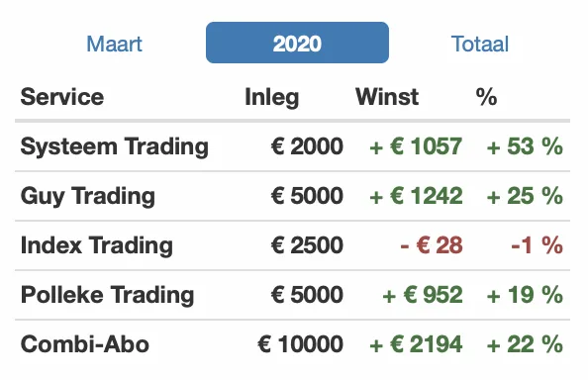Image resolution: width=588 pixels, height=380 pixels.
Task: Select the Guy Trading row label
Action: coord(88,196)
